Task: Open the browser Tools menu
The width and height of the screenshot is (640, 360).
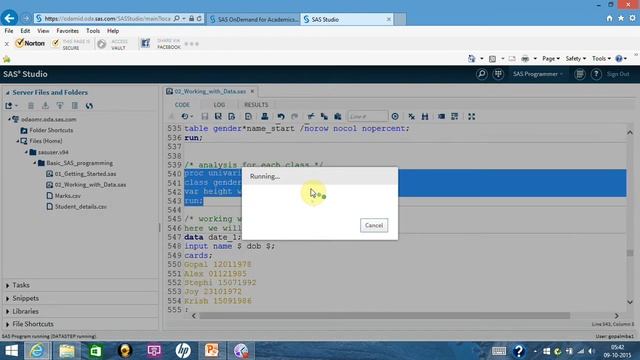Action: (x=93, y=31)
